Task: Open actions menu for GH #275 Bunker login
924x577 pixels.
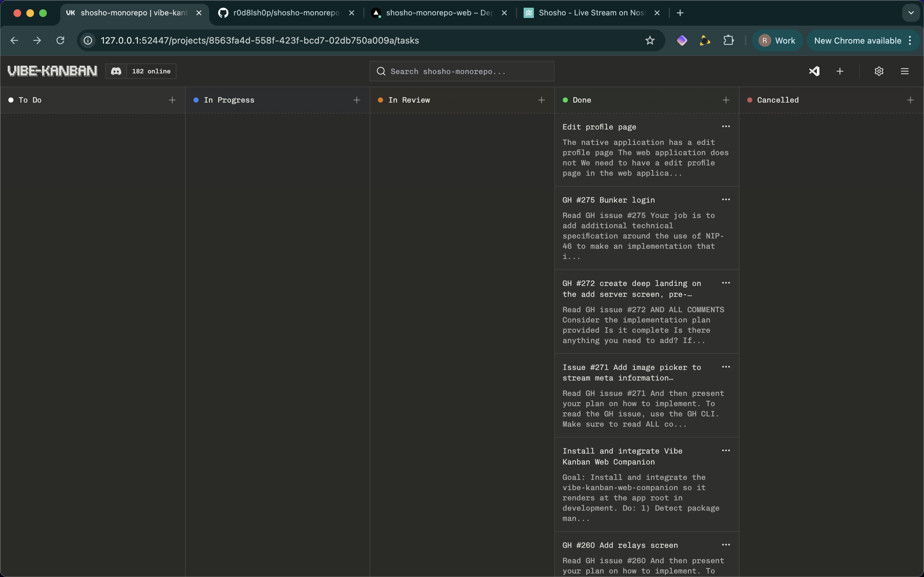Action: [726, 200]
